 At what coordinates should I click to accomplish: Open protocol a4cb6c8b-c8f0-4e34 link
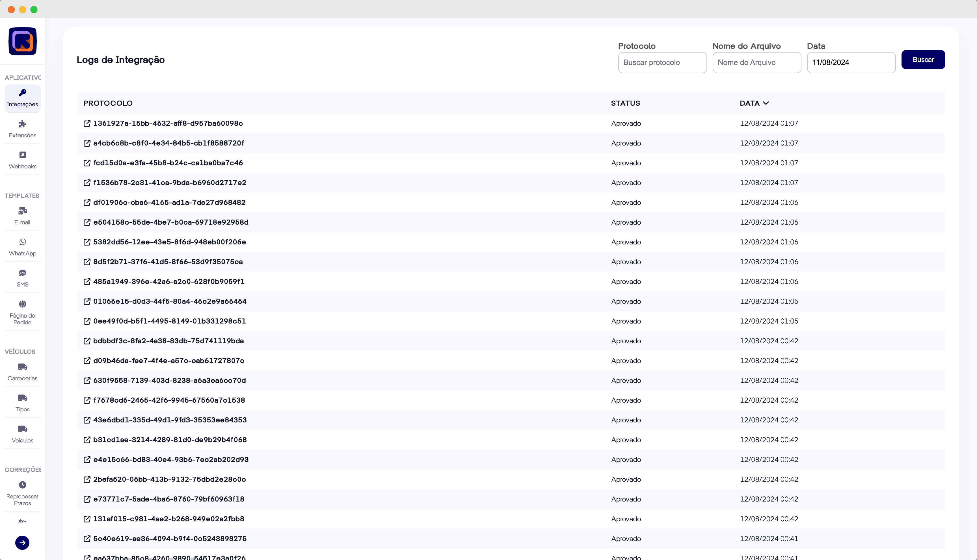168,143
